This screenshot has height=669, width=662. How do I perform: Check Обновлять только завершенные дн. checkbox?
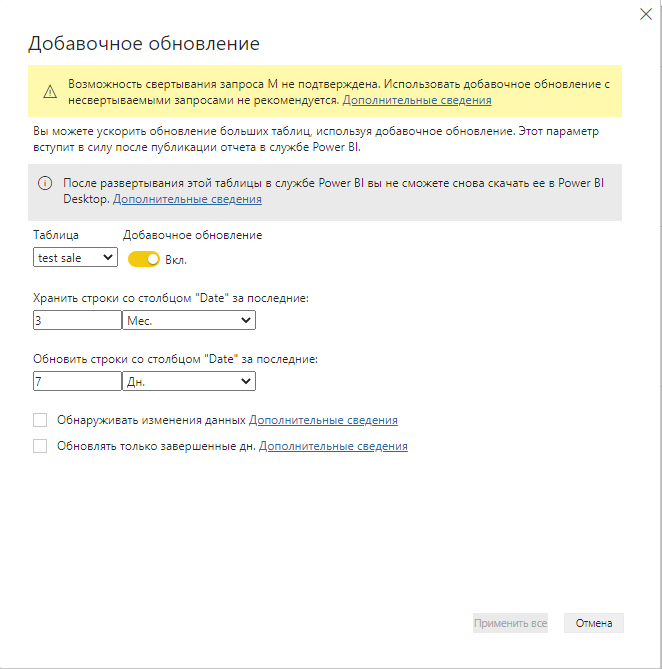point(40,446)
